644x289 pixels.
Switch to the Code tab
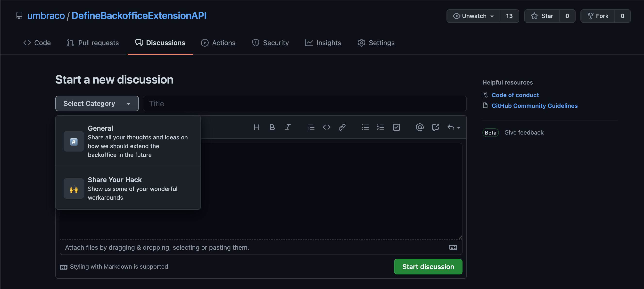coord(37,42)
